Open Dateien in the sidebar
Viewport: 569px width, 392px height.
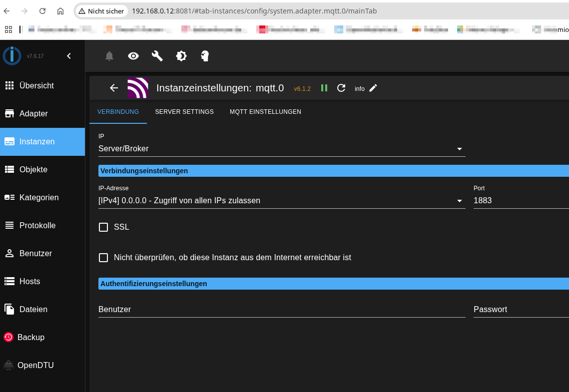tap(42, 309)
